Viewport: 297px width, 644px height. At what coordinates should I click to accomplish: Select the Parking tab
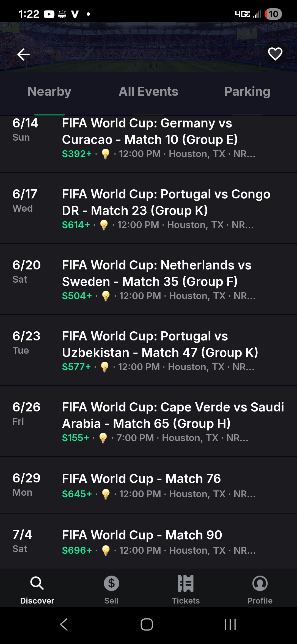click(x=247, y=92)
